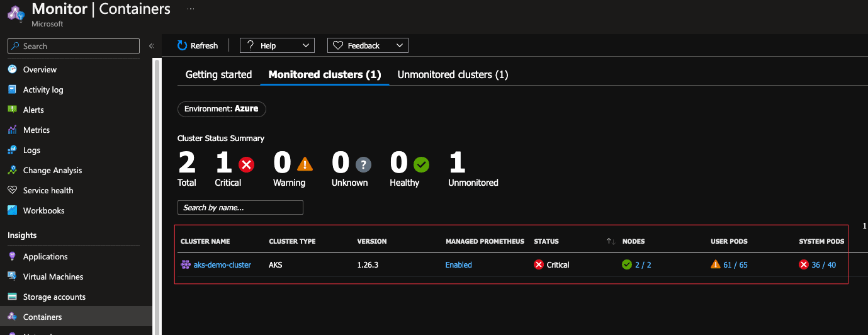The width and height of the screenshot is (868, 335).
Task: Sort by the User Pods column header
Action: point(729,241)
